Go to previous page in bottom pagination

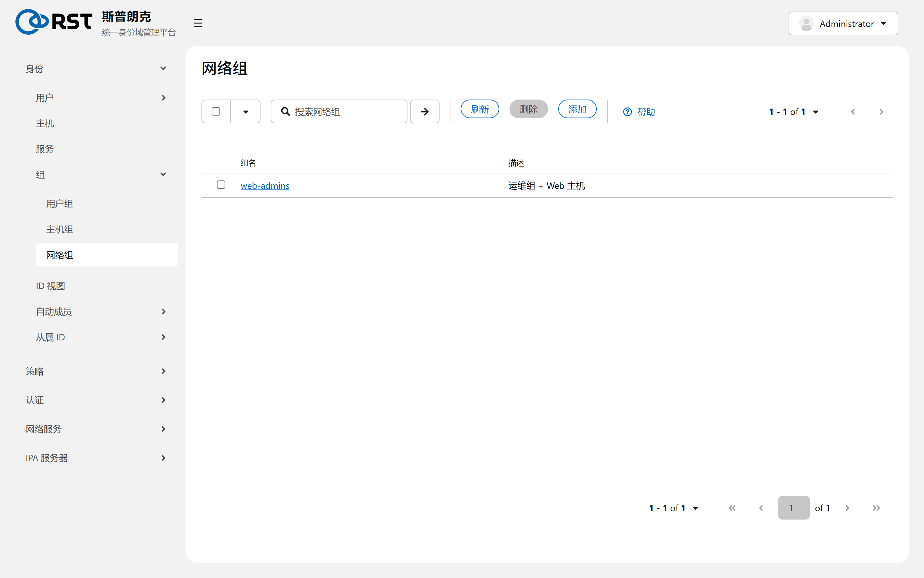pyautogui.click(x=761, y=508)
